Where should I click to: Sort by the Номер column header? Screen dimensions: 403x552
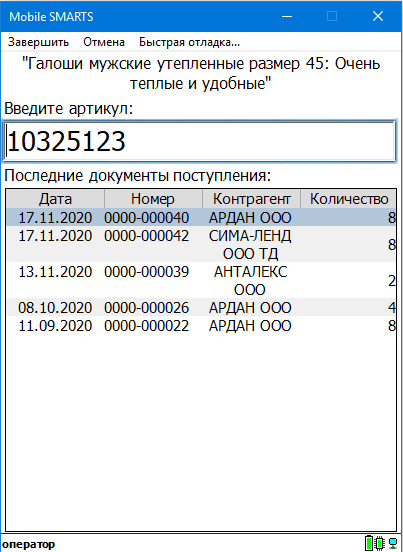(x=153, y=199)
